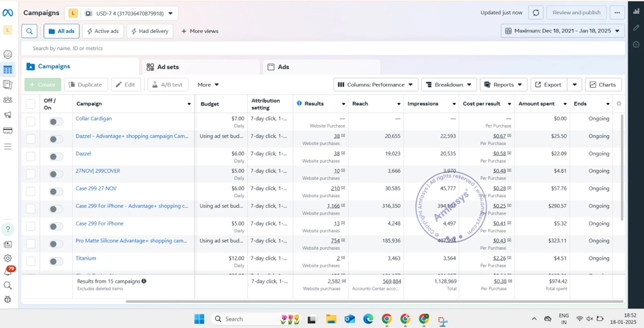Open Columns: Performance dropdown
The width and height of the screenshot is (644, 328).
(x=376, y=84)
